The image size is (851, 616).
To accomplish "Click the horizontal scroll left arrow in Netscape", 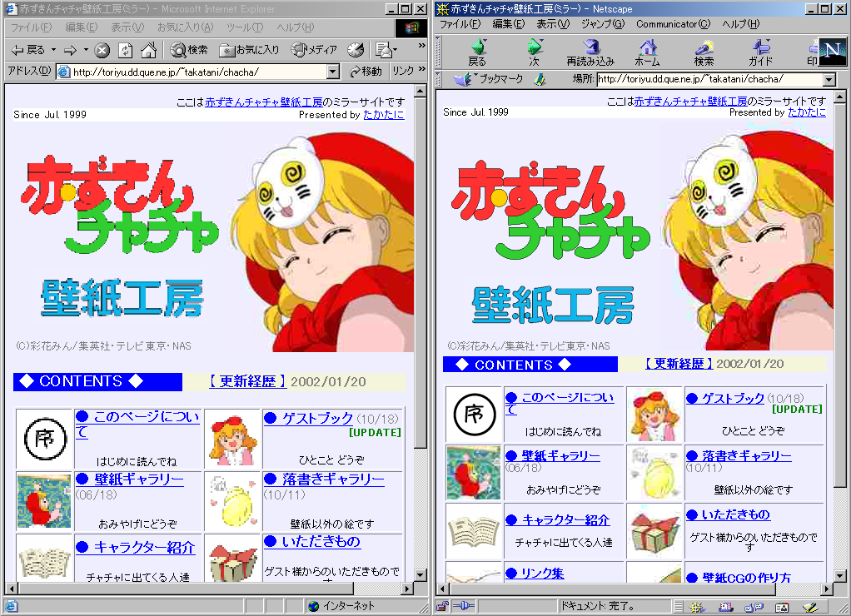I will (x=442, y=589).
